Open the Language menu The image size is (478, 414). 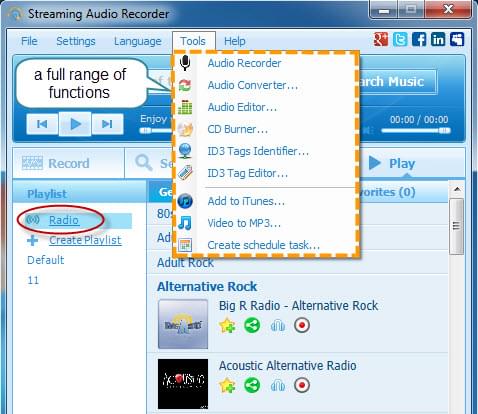pyautogui.click(x=138, y=41)
